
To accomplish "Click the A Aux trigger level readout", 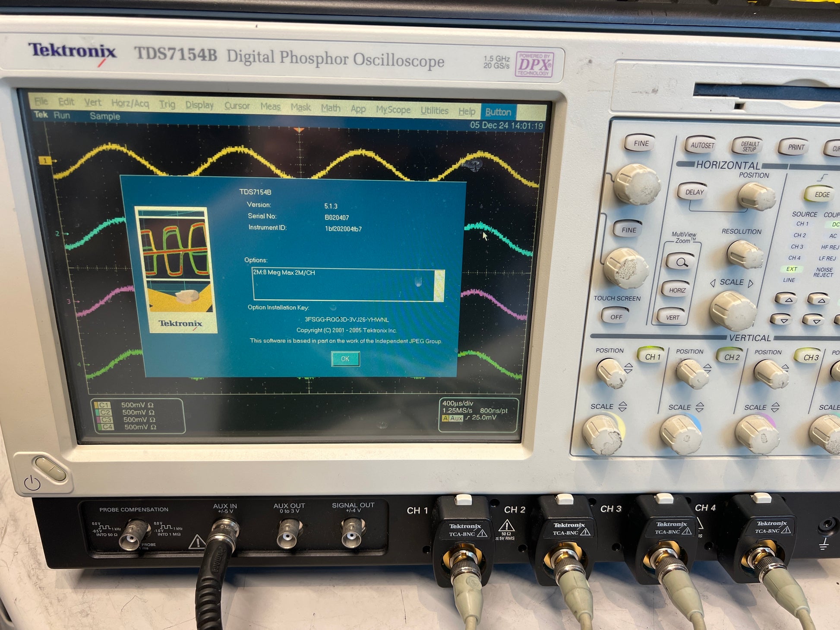I will click(x=469, y=418).
